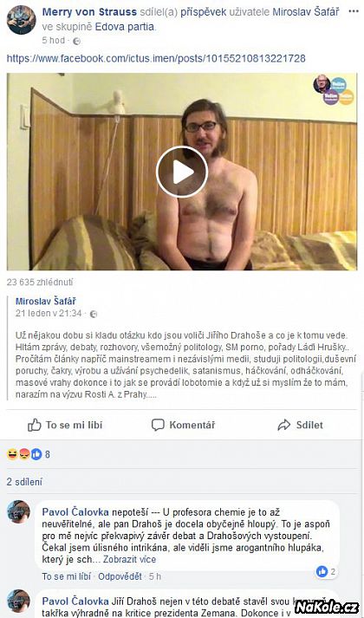Click the blue like reaction icon

tap(36, 454)
